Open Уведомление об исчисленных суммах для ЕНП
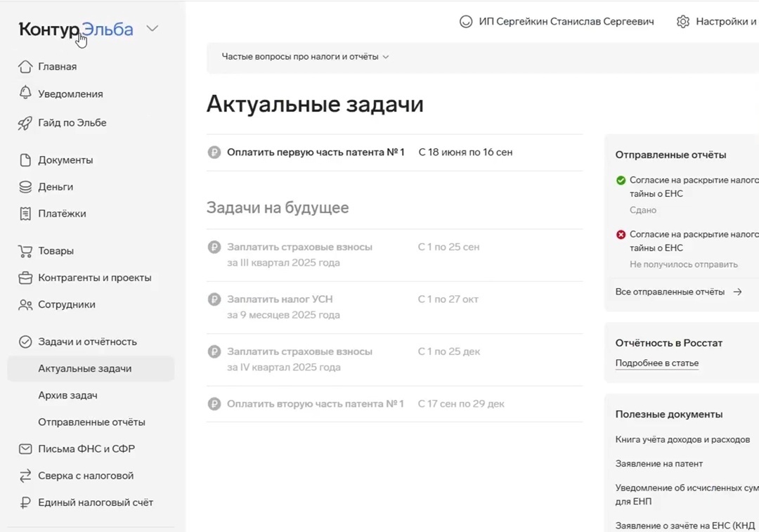Image resolution: width=759 pixels, height=532 pixels. pos(687,494)
